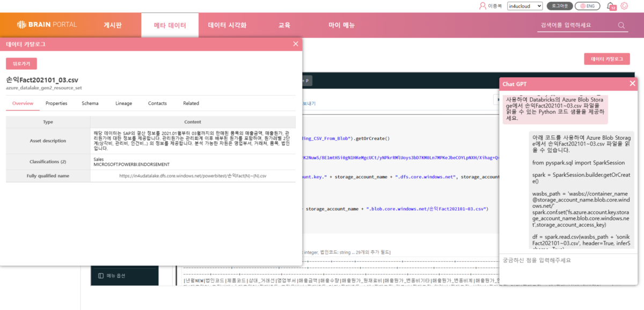
Task: Click the 손익Fact202101_03.csv title
Action: click(42, 80)
